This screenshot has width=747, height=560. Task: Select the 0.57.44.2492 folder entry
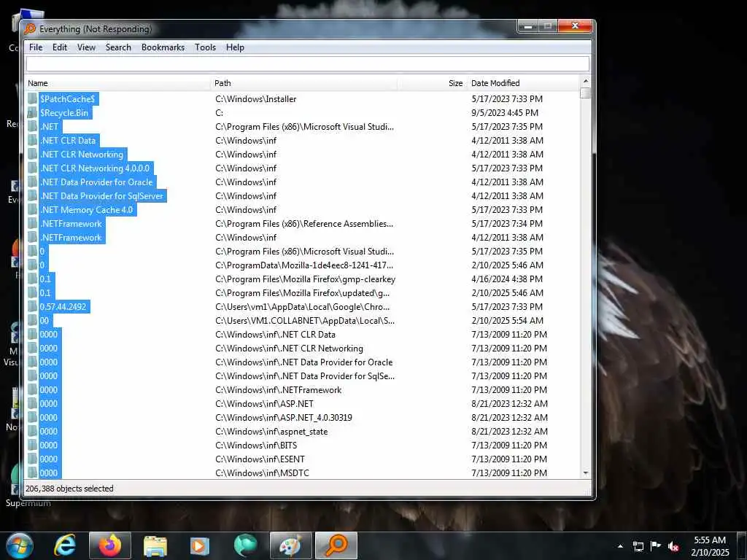tap(63, 307)
